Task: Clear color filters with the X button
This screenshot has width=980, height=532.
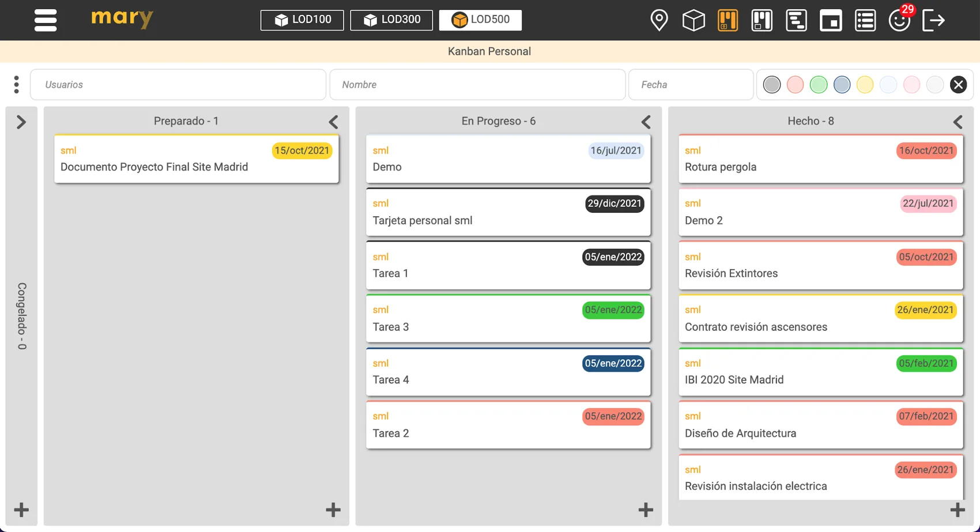Action: tap(958, 85)
